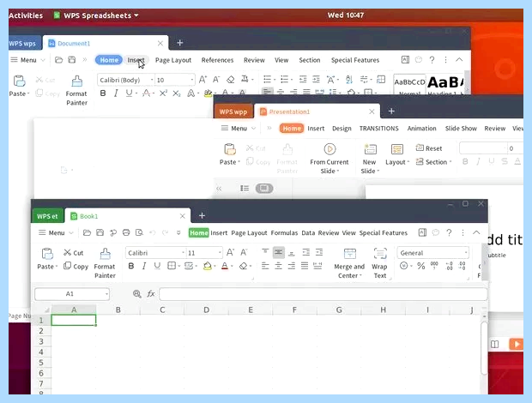Click the red font color icon in Spreadsheets
Image resolution: width=532 pixels, height=403 pixels.
(x=225, y=267)
